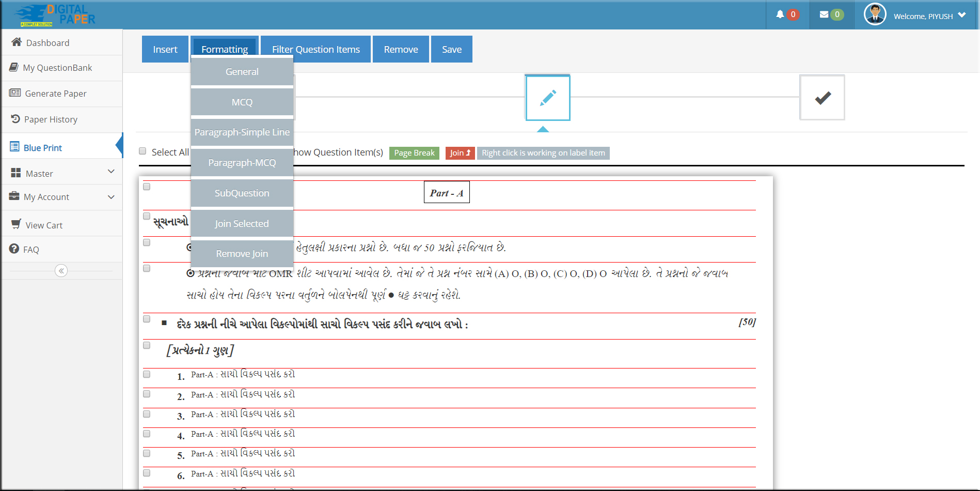Click the green Page Break button
The height and width of the screenshot is (491, 980).
[414, 153]
